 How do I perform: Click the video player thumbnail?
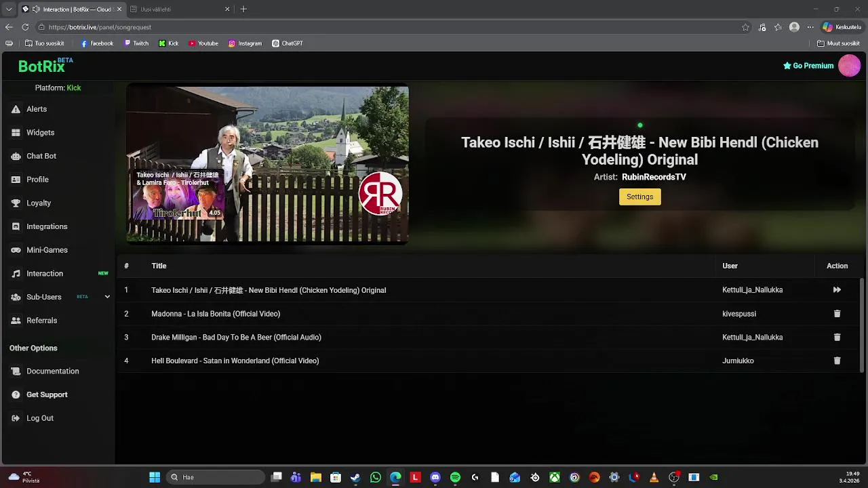pyautogui.click(x=267, y=163)
